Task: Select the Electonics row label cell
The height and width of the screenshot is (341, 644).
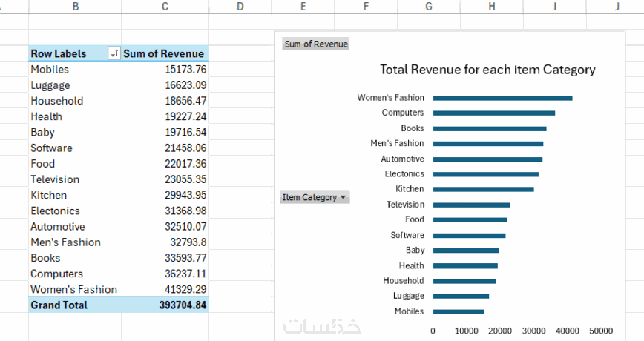Action: [x=75, y=211]
